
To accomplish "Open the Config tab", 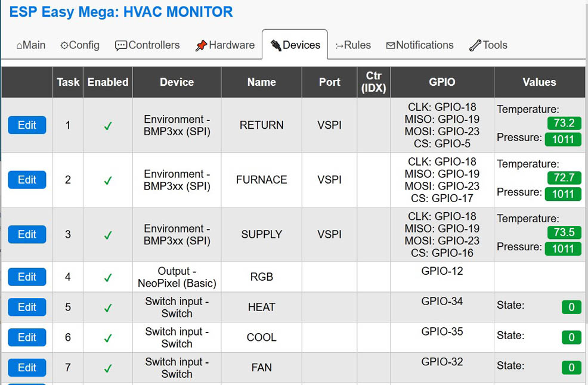I will click(79, 45).
